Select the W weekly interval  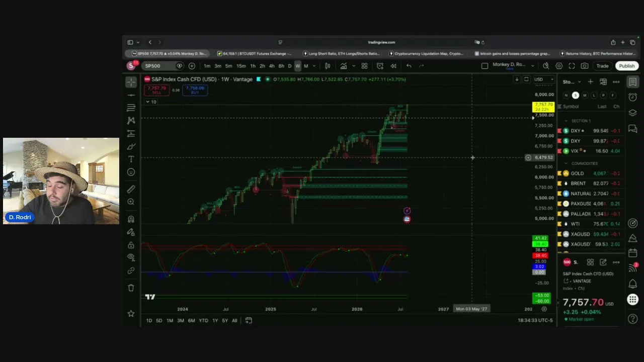pos(297,66)
